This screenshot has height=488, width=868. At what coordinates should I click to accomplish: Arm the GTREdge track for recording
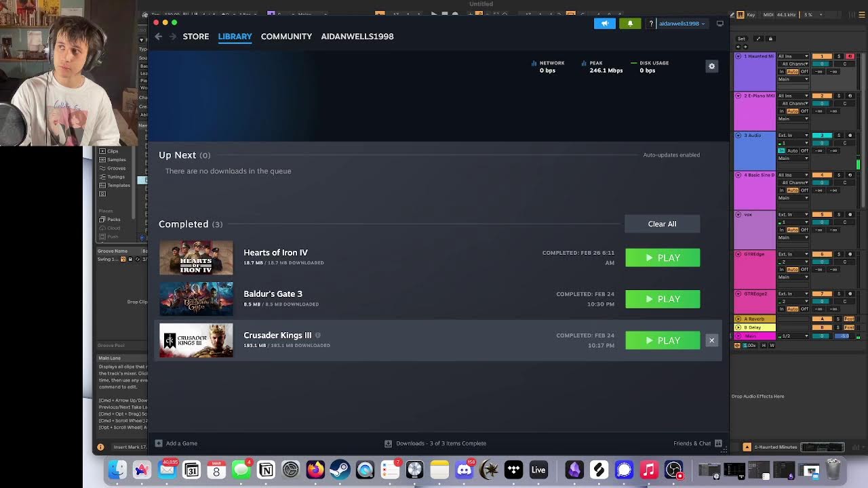click(850, 254)
